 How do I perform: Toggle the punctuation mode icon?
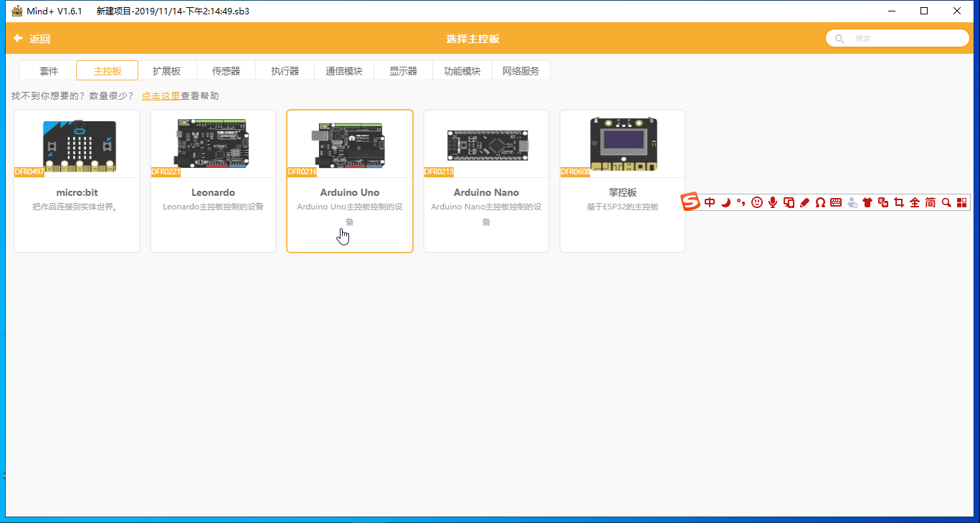point(741,203)
